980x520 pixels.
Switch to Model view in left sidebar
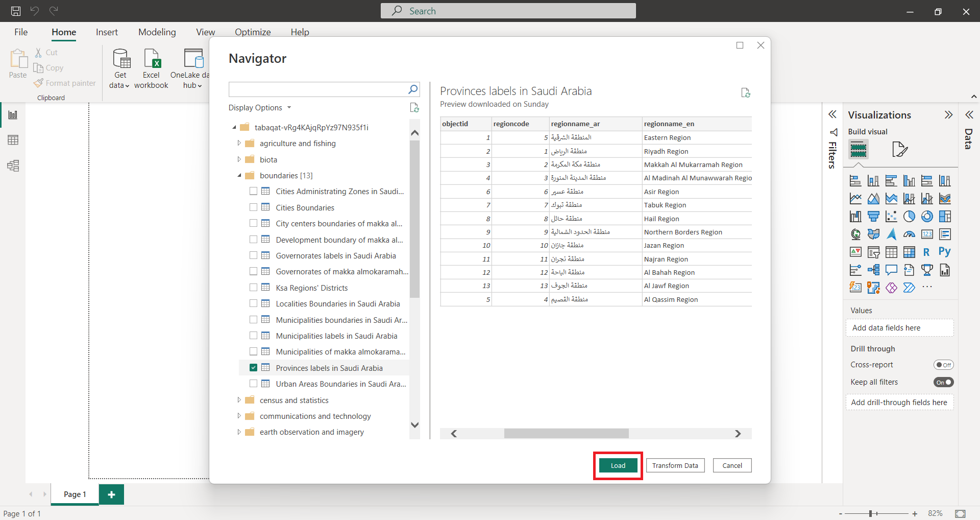[x=13, y=166]
